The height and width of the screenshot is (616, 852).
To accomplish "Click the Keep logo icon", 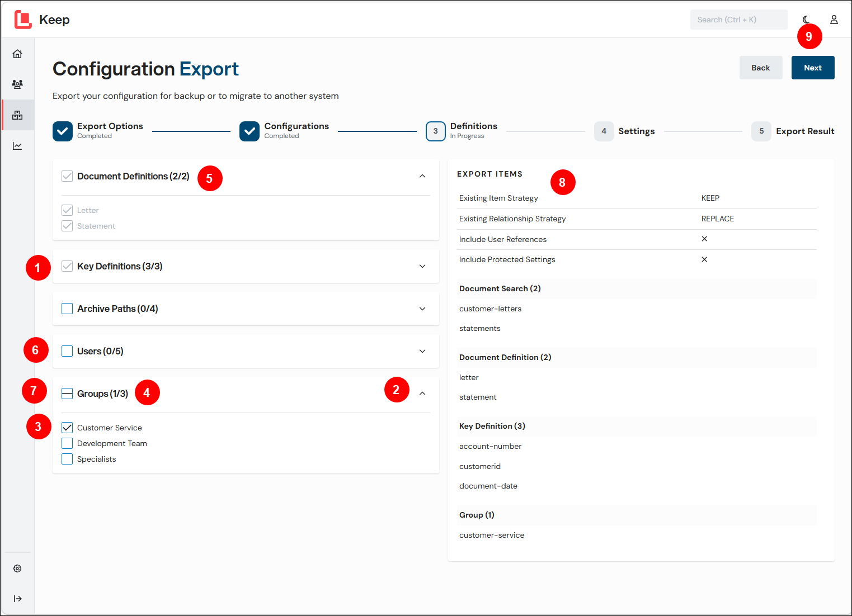I will click(23, 20).
